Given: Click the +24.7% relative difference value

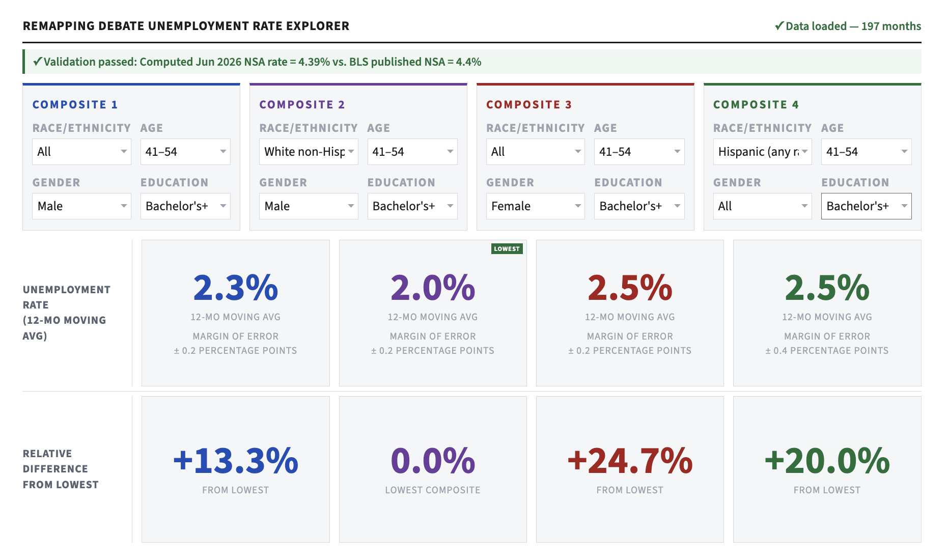Looking at the screenshot, I should tap(630, 461).
